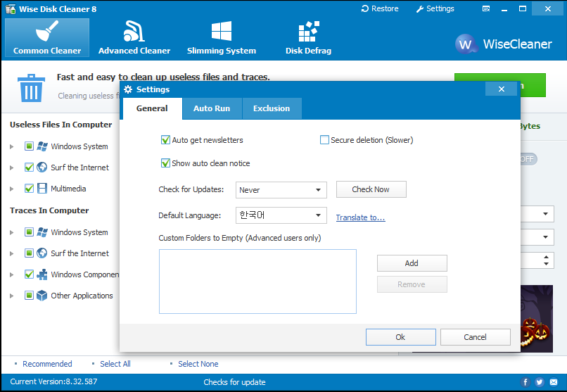Enable Secure deletion (Slower) option
The height and width of the screenshot is (392, 567).
(x=325, y=140)
